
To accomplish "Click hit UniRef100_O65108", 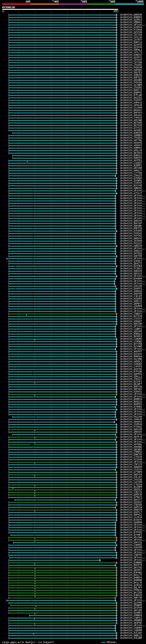I will (131, 105).
